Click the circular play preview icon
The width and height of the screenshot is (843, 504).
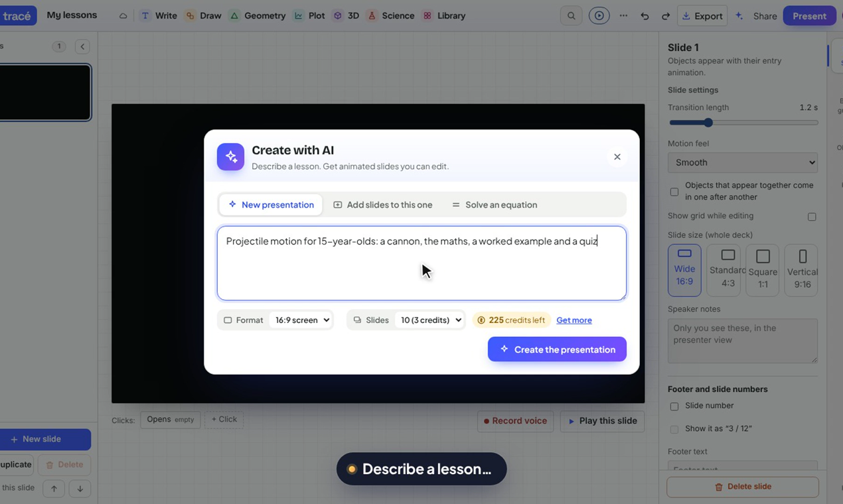(599, 16)
